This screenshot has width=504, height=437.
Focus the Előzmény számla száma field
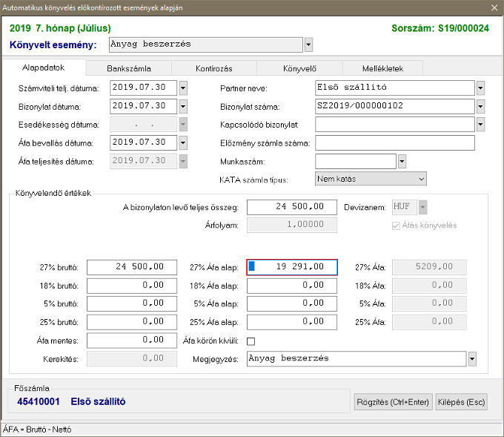pyautogui.click(x=394, y=142)
